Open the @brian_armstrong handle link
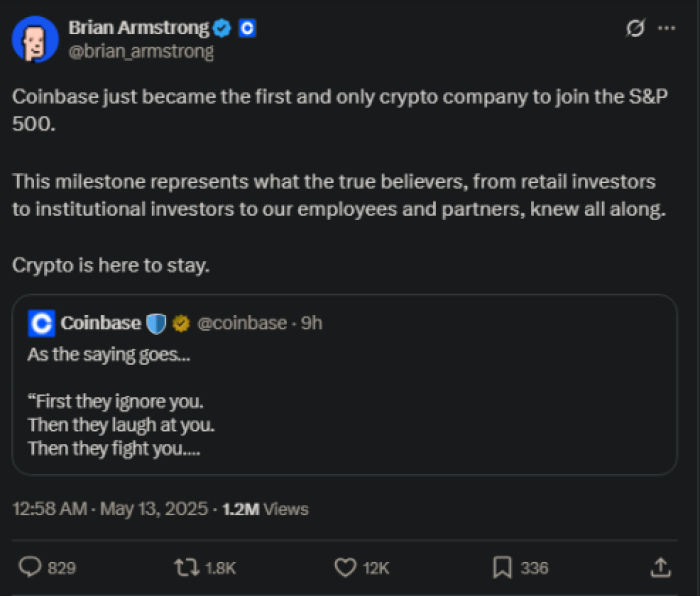 (141, 52)
